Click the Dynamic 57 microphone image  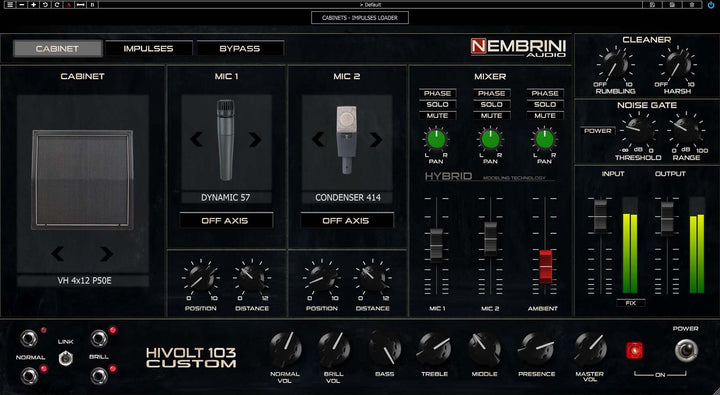coord(225,140)
